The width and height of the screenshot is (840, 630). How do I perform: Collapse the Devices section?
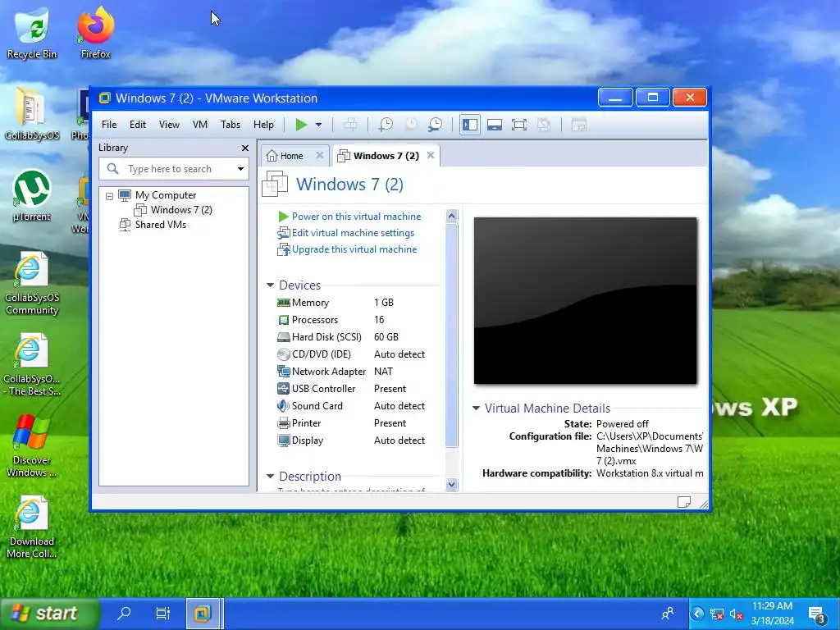click(x=270, y=285)
